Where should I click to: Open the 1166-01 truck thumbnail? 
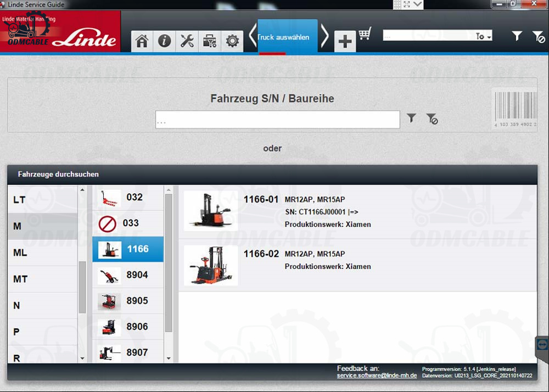(211, 211)
